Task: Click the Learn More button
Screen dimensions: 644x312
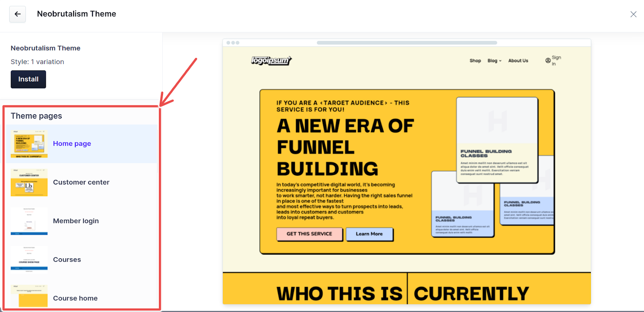Action: 369,234
